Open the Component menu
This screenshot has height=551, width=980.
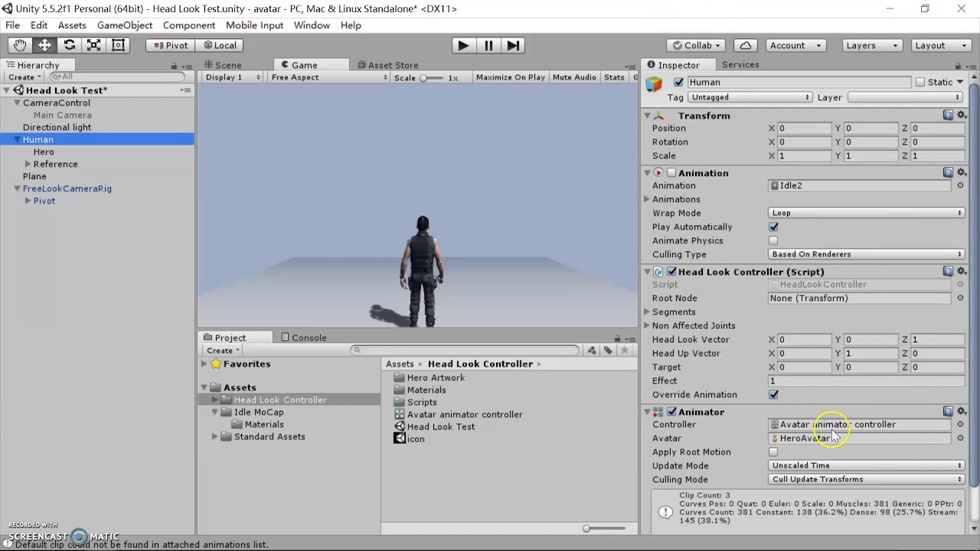[189, 25]
